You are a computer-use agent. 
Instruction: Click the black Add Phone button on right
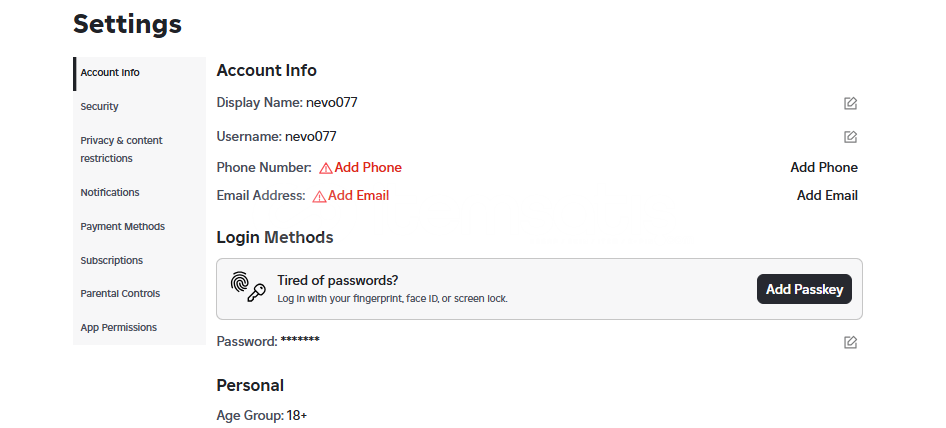click(824, 167)
